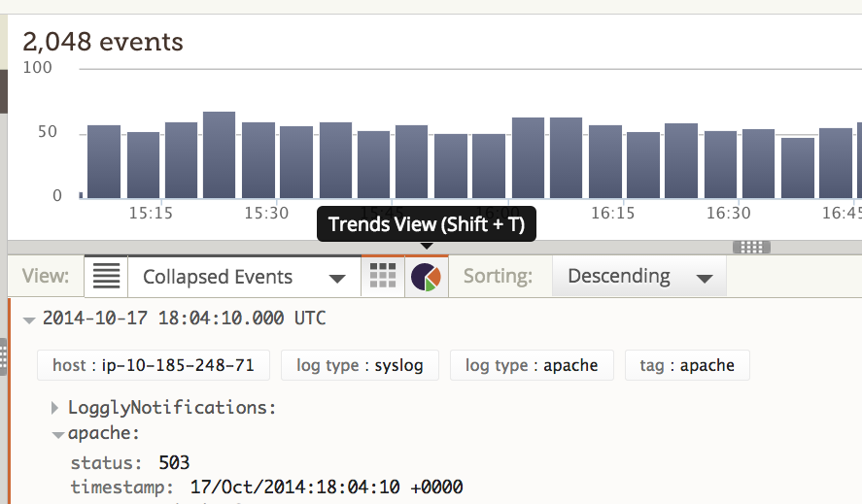The image size is (862, 504).
Task: Open Trends View pie chart icon
Action: tap(426, 277)
